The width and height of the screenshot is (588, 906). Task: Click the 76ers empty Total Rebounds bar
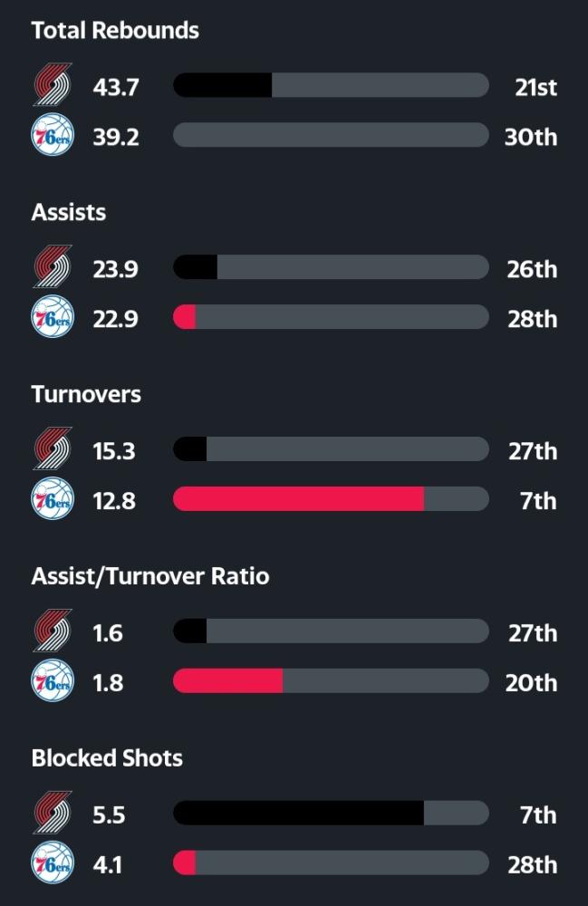tap(331, 135)
